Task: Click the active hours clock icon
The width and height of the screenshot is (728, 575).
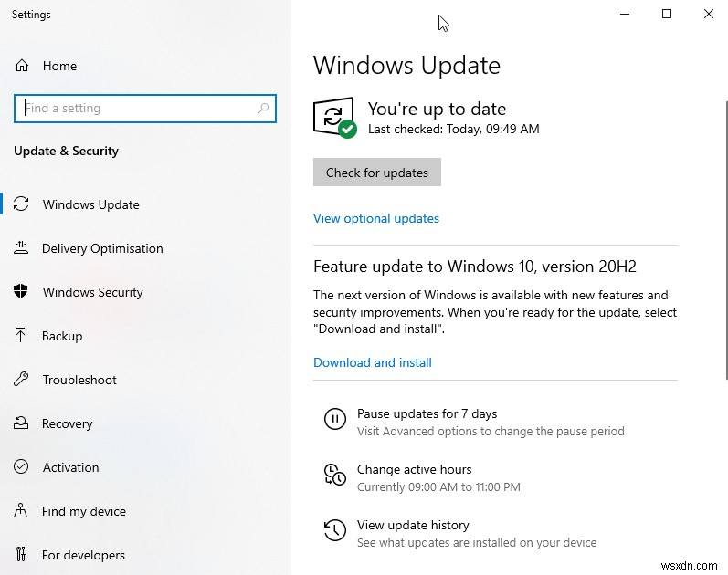Action: (334, 475)
